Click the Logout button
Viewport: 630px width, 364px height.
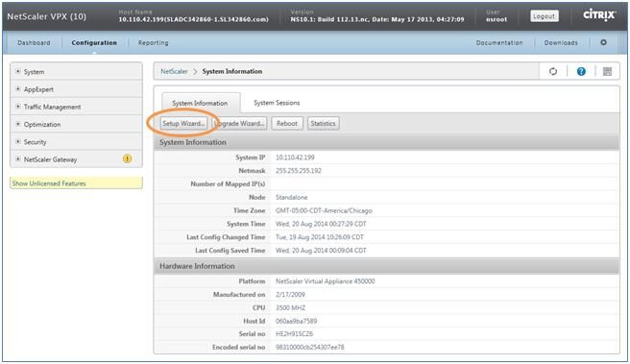point(544,16)
